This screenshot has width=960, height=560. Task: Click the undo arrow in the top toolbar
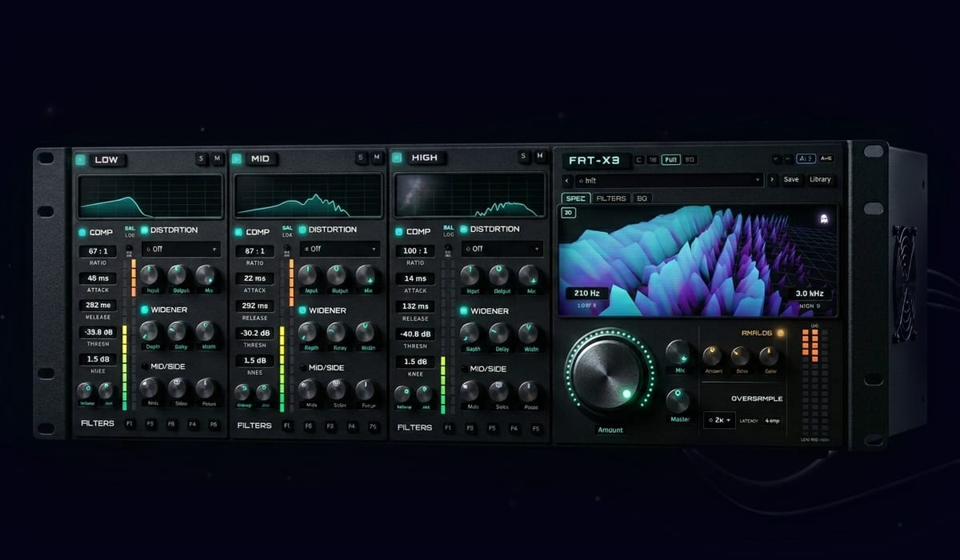pos(775,159)
